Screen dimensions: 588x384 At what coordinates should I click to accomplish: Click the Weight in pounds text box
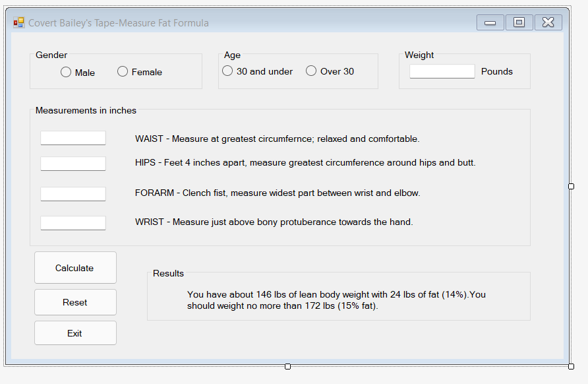442,71
